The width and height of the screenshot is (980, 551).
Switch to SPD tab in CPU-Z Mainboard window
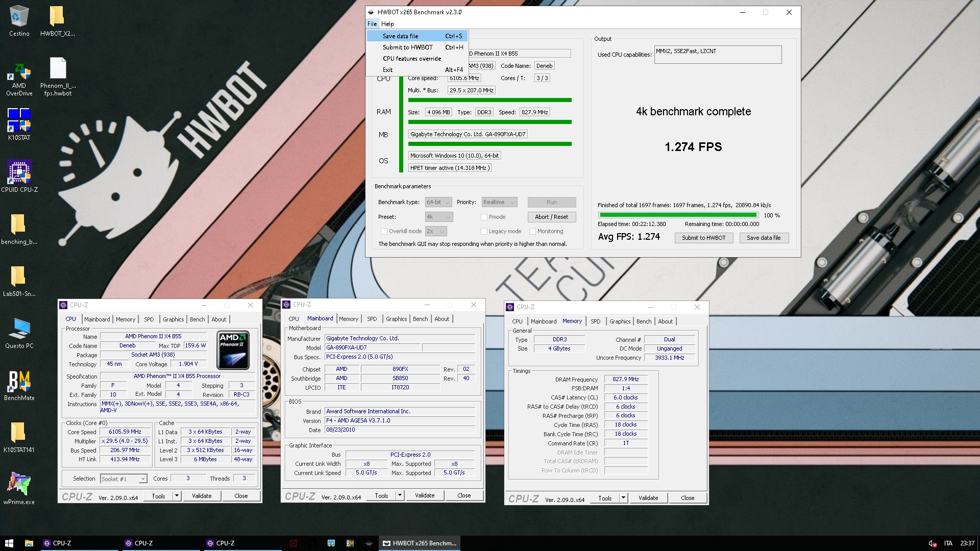tap(372, 319)
